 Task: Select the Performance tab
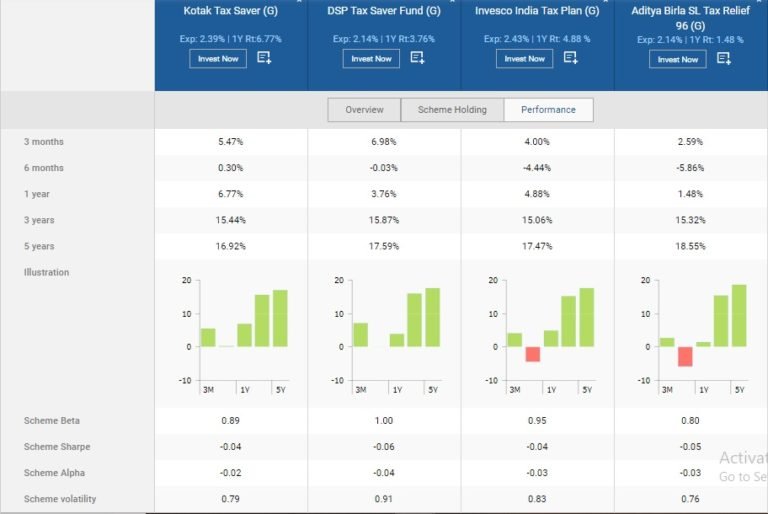[x=548, y=110]
